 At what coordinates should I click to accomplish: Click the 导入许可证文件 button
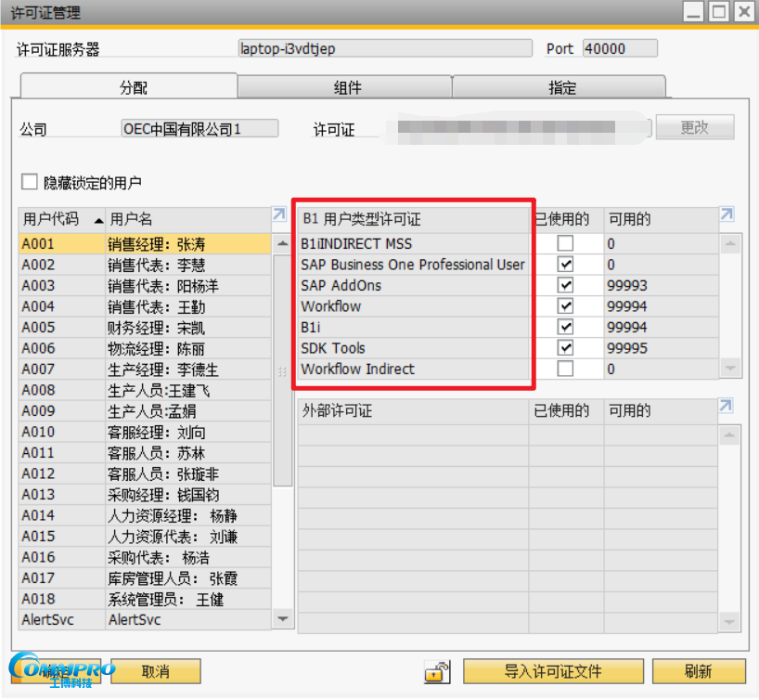click(553, 671)
